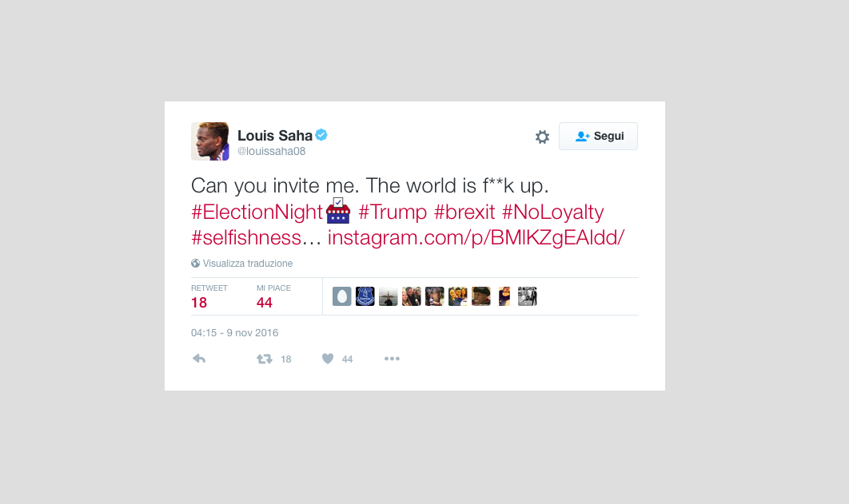Open Louis Saha's profile picture
The width and height of the screenshot is (849, 504).
pos(210,141)
